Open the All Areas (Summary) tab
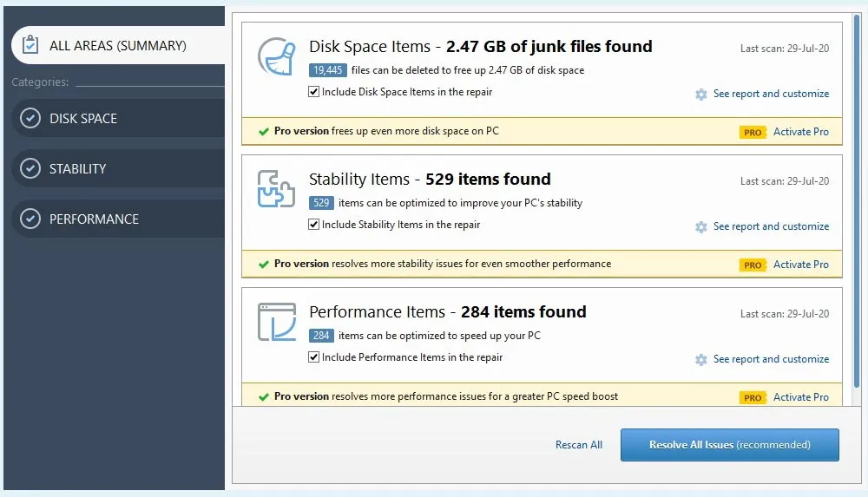 (x=118, y=45)
